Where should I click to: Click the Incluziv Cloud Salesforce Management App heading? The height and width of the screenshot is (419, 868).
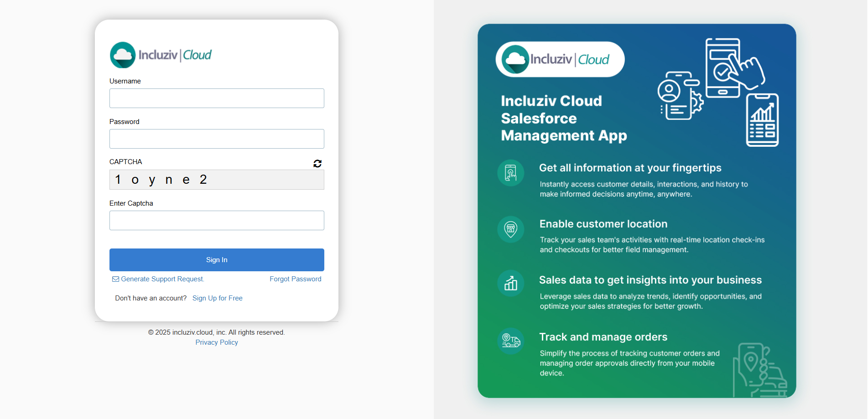[x=564, y=118]
